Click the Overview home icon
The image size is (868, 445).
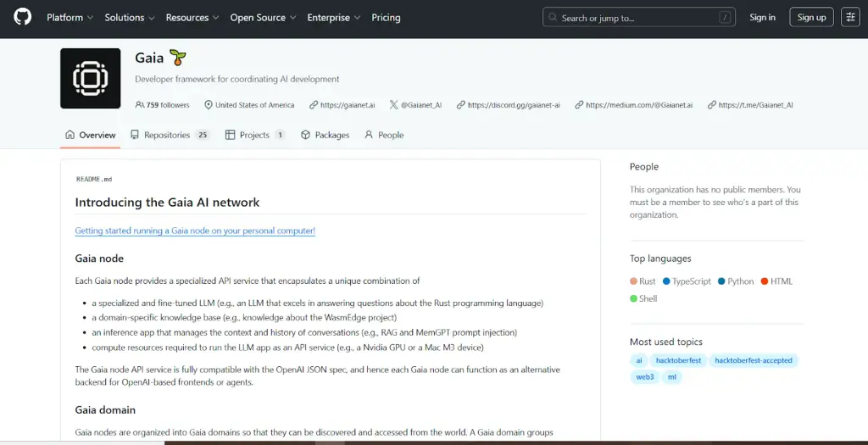70,135
